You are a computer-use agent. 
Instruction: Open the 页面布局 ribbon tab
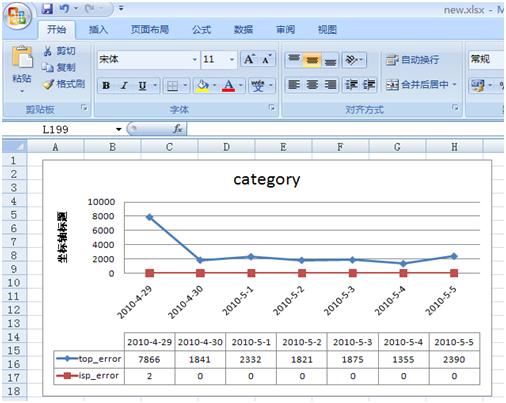(150, 30)
